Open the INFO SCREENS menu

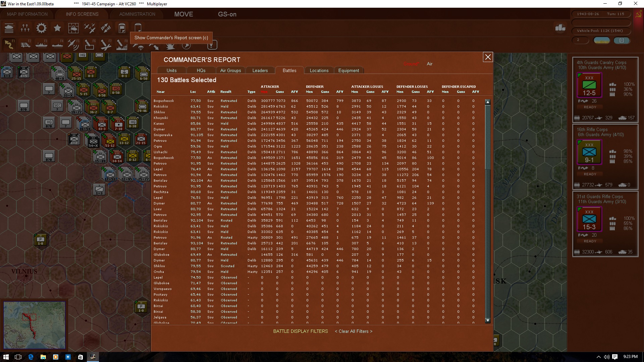click(82, 14)
